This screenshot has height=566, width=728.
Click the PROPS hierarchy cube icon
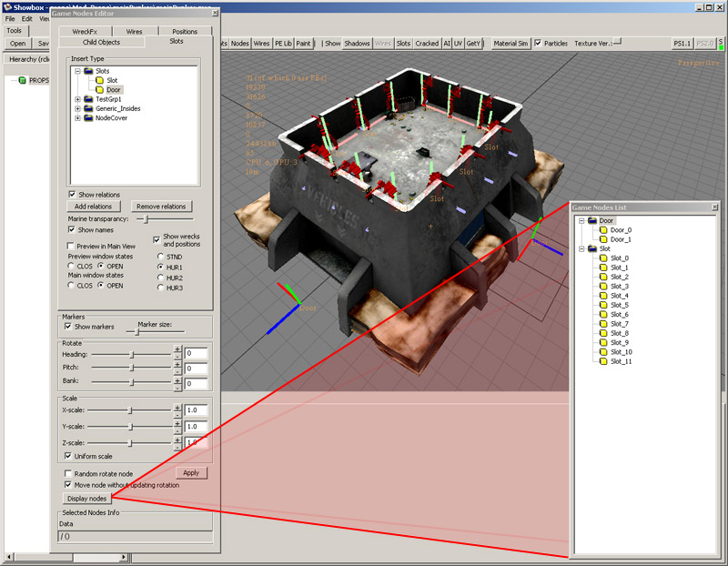22,80
